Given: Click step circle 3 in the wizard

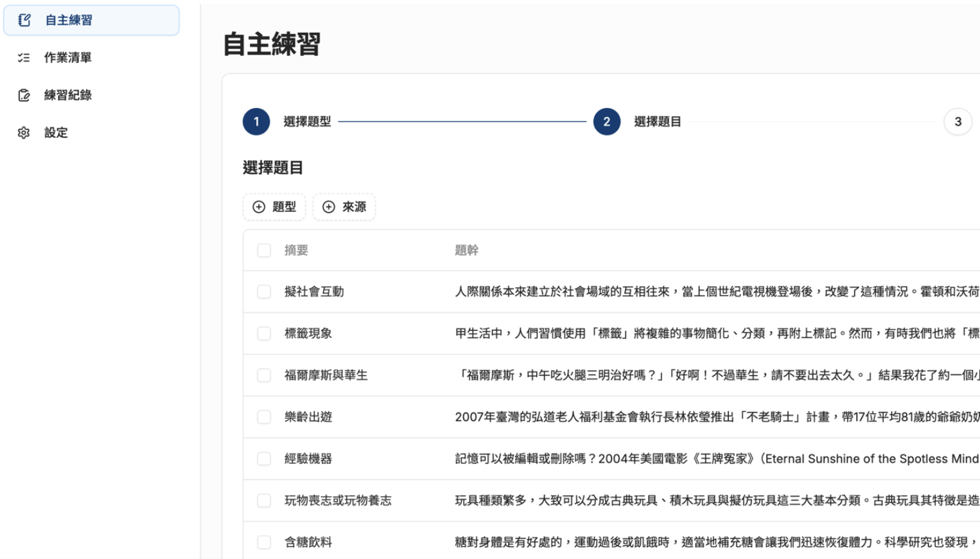Looking at the screenshot, I should tap(958, 122).
